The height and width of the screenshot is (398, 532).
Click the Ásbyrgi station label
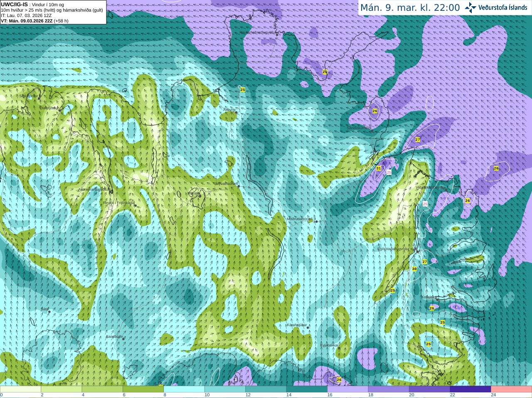point(229,110)
